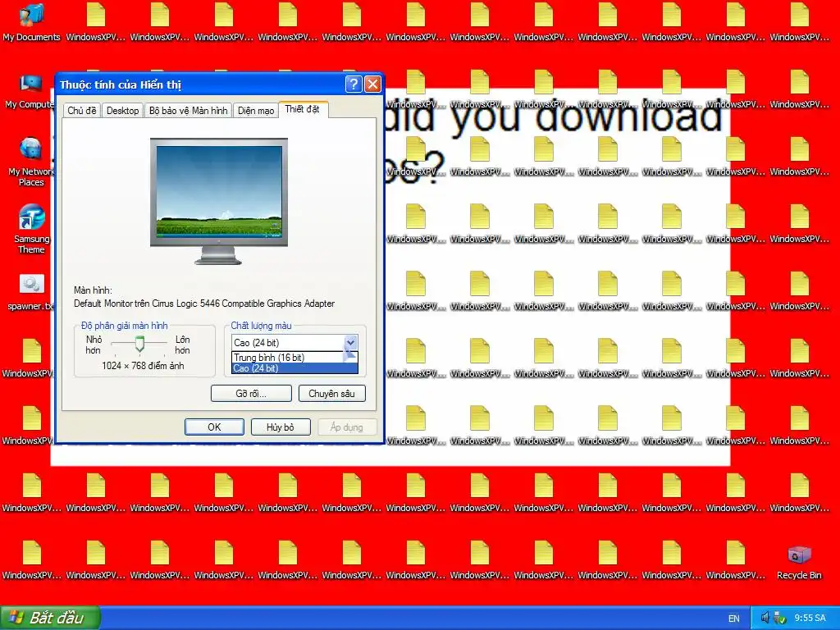Viewport: 840px width, 630px height.
Task: Open Chuyên sâu advanced settings
Action: click(332, 393)
